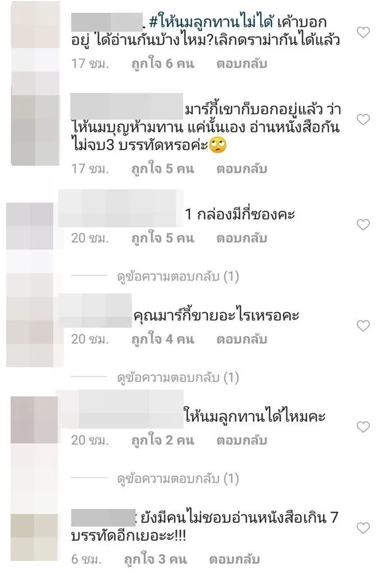
Task: Like the comment 'ให้นมลูกทานได้ไหมคะ'
Action: pyautogui.click(x=363, y=427)
